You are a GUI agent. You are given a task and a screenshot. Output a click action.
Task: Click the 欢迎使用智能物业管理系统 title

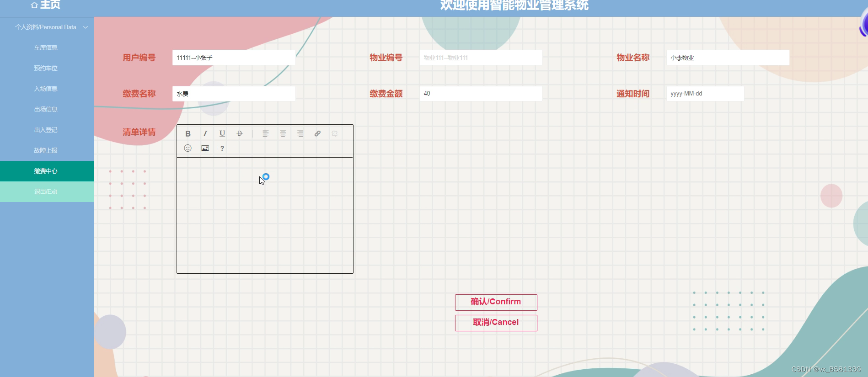click(514, 5)
